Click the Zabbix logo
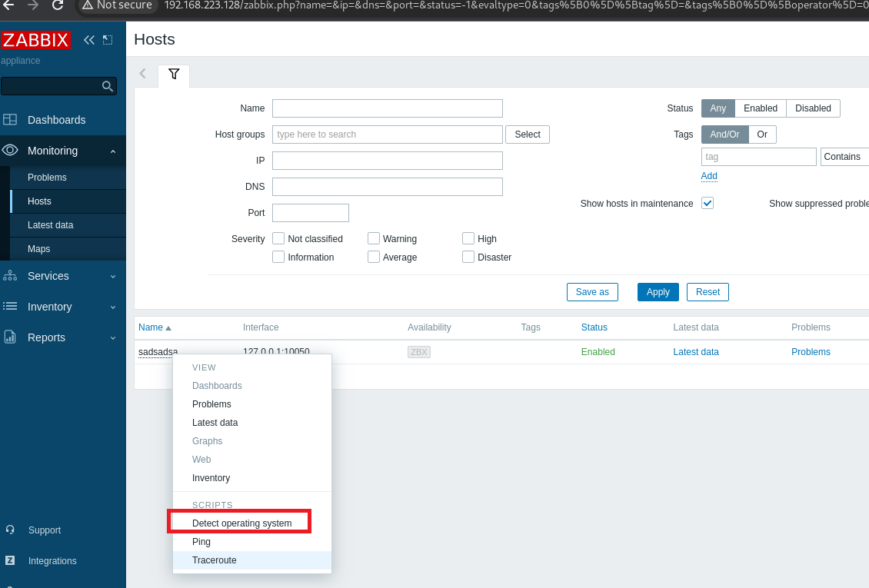Image resolution: width=869 pixels, height=588 pixels. 35,40
